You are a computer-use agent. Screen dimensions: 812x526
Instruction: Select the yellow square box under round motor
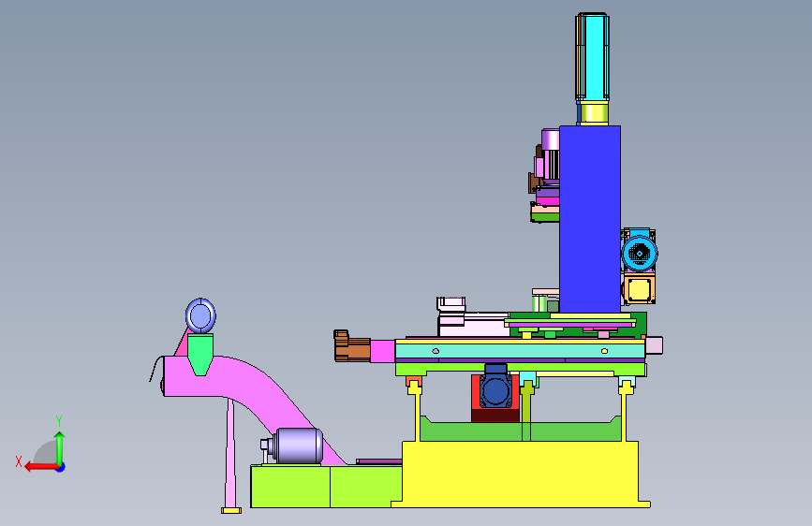coord(639,289)
